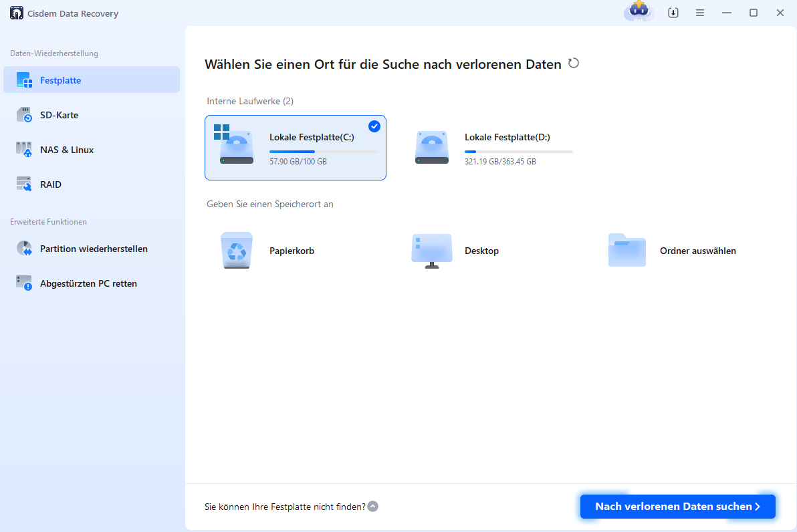The height and width of the screenshot is (532, 797).
Task: Open the hamburger menu
Action: [x=699, y=13]
